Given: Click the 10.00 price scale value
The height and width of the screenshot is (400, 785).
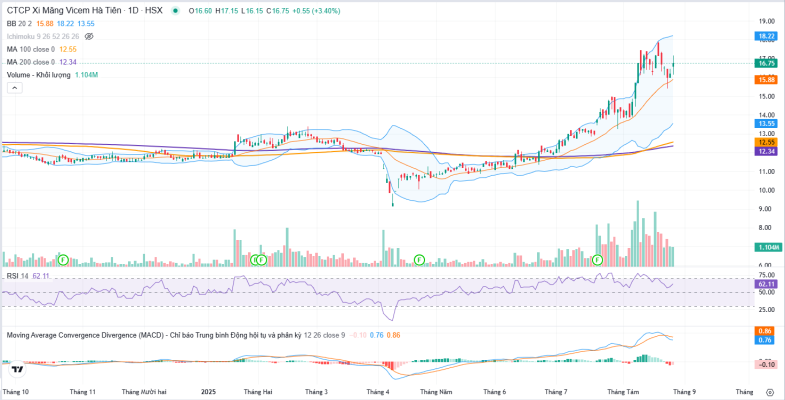Looking at the screenshot, I should click(766, 190).
